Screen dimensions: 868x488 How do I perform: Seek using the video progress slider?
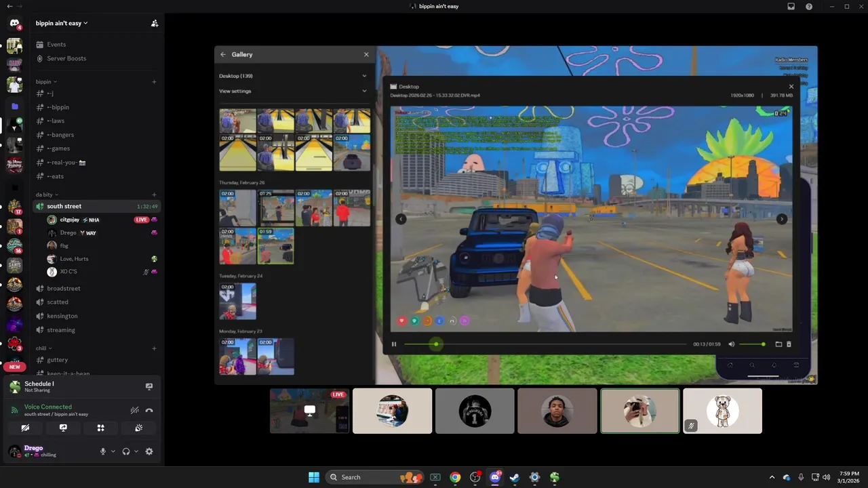545,344
